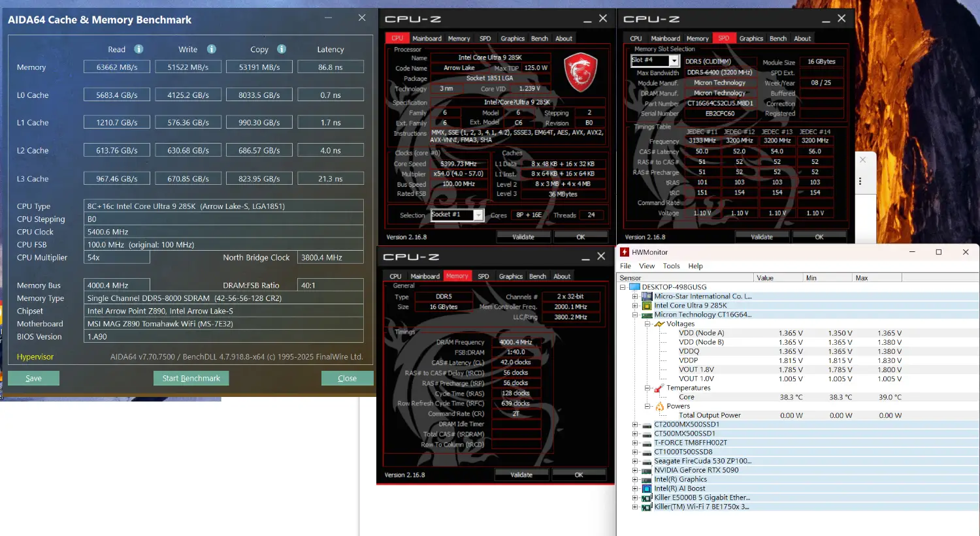Click the Memory Read 63662 MB/s field
This screenshot has width=980, height=536.
117,67
